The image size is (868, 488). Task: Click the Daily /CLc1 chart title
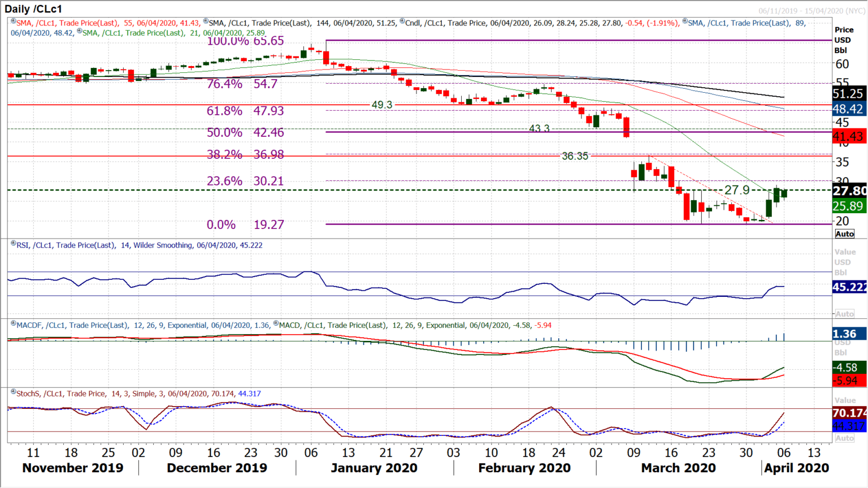coord(34,8)
